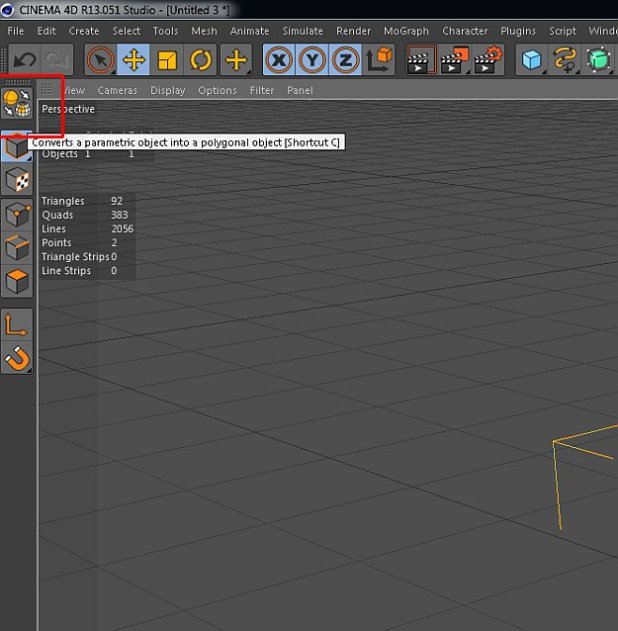Open the Render menu

pos(353,31)
